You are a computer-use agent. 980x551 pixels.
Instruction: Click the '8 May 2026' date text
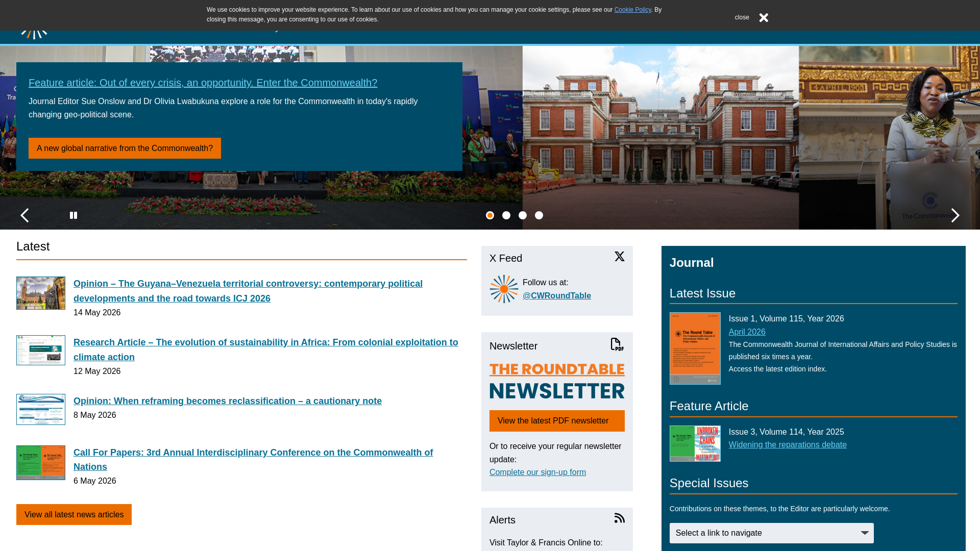[x=95, y=415]
